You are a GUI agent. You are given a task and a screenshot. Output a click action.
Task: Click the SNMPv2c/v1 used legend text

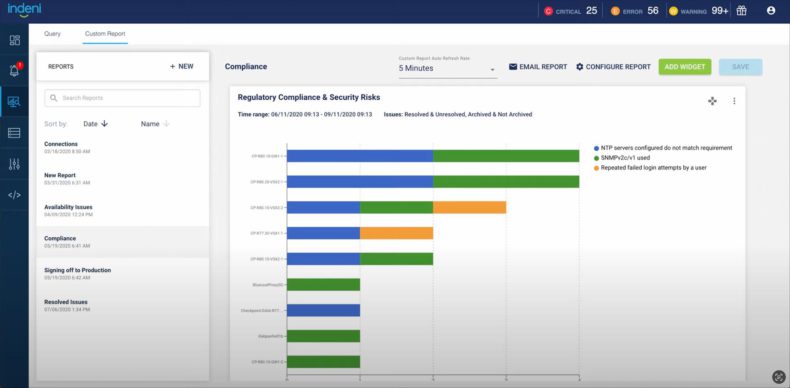(625, 158)
